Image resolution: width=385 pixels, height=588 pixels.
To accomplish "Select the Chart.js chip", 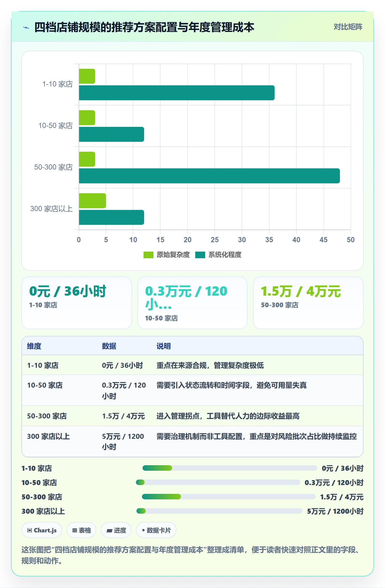I will (x=42, y=530).
